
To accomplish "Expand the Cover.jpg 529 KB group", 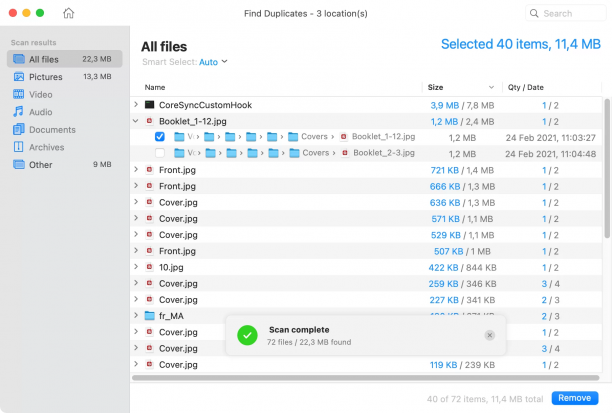I will click(x=136, y=234).
